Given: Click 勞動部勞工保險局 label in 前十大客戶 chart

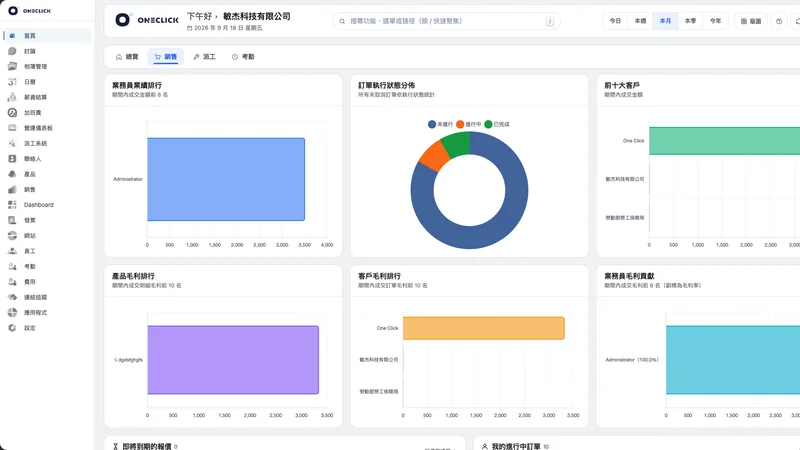Looking at the screenshot, I should (624, 218).
